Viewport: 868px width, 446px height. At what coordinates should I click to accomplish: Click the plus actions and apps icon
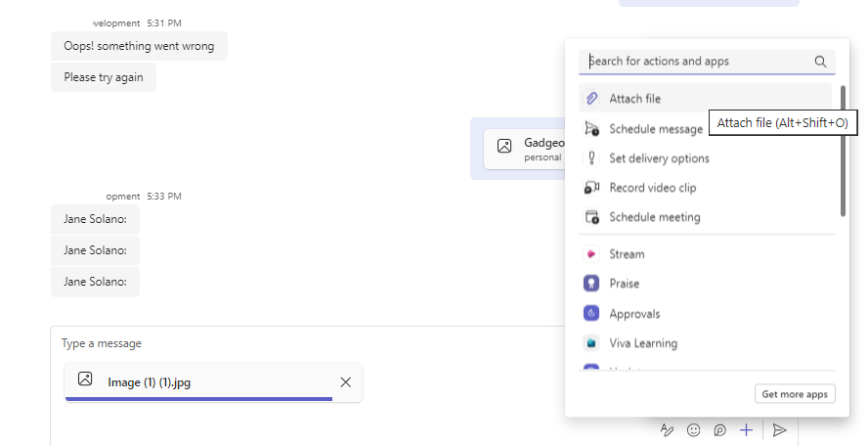click(746, 430)
